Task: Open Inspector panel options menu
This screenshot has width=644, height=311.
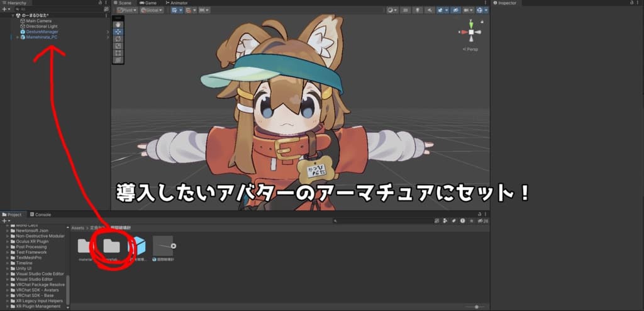Action: [639, 3]
